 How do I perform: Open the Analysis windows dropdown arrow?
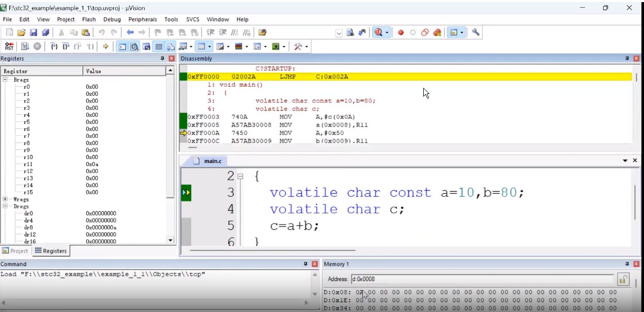click(247, 46)
